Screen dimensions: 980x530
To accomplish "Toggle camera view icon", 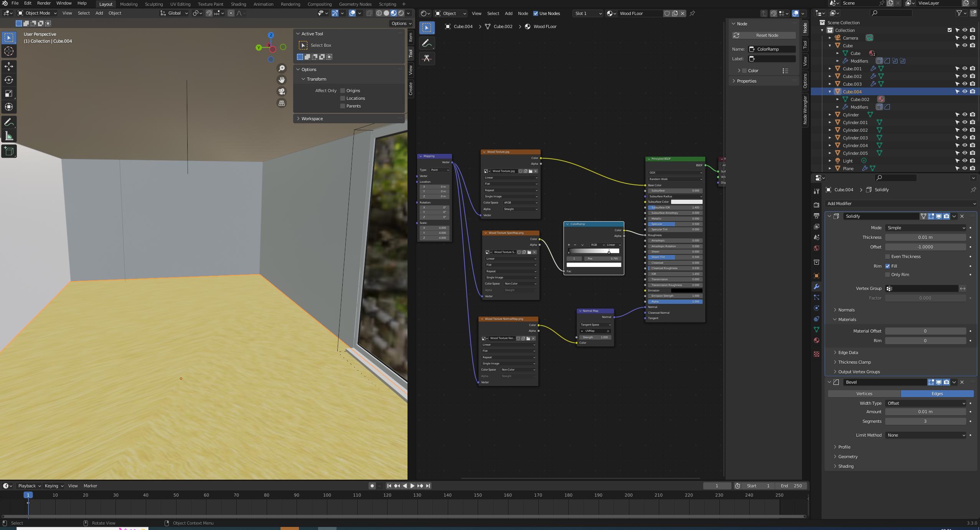I will [282, 91].
